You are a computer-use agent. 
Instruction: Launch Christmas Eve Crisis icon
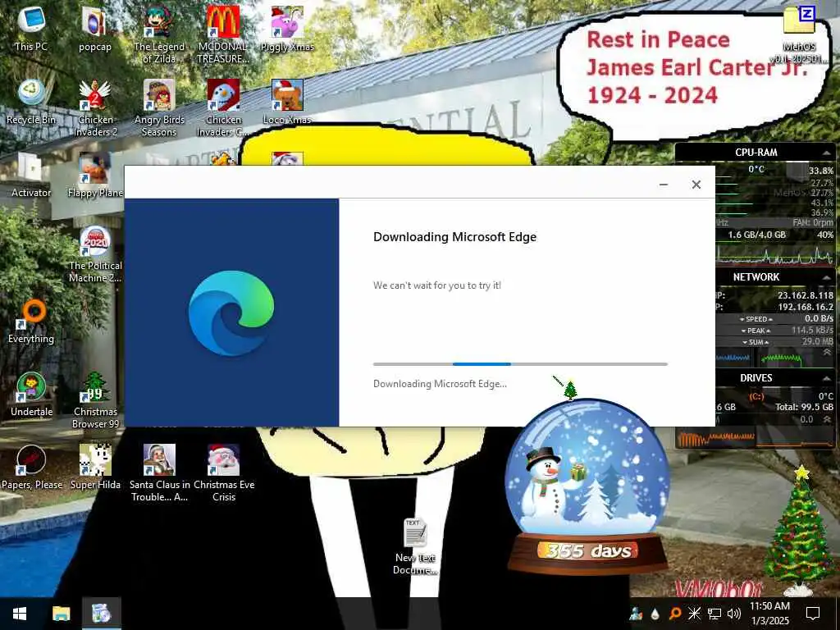tap(223, 472)
